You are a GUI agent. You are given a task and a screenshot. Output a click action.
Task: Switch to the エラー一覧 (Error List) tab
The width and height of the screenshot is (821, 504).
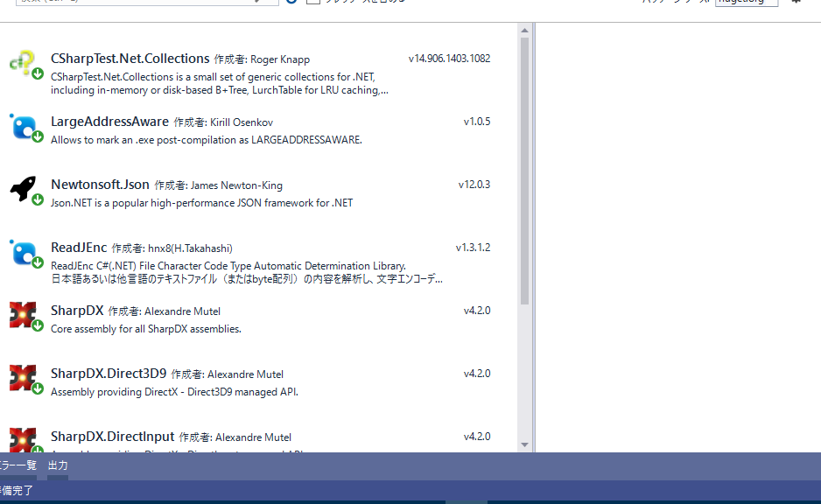pyautogui.click(x=16, y=465)
